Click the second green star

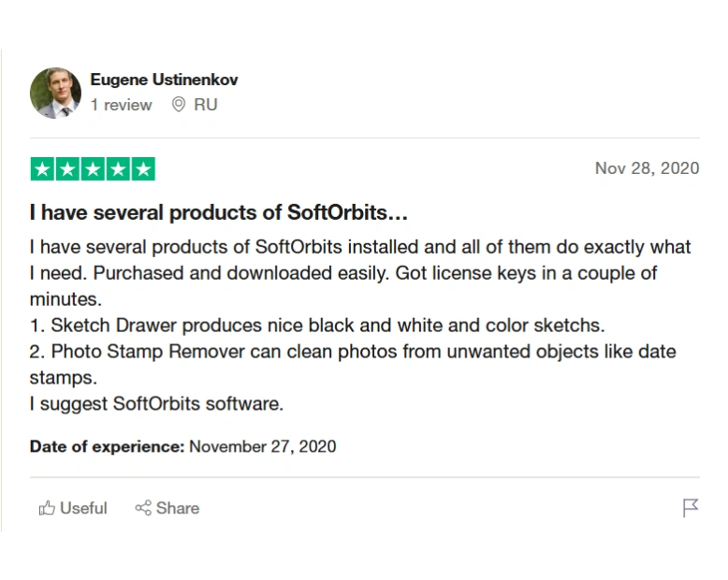(x=67, y=169)
